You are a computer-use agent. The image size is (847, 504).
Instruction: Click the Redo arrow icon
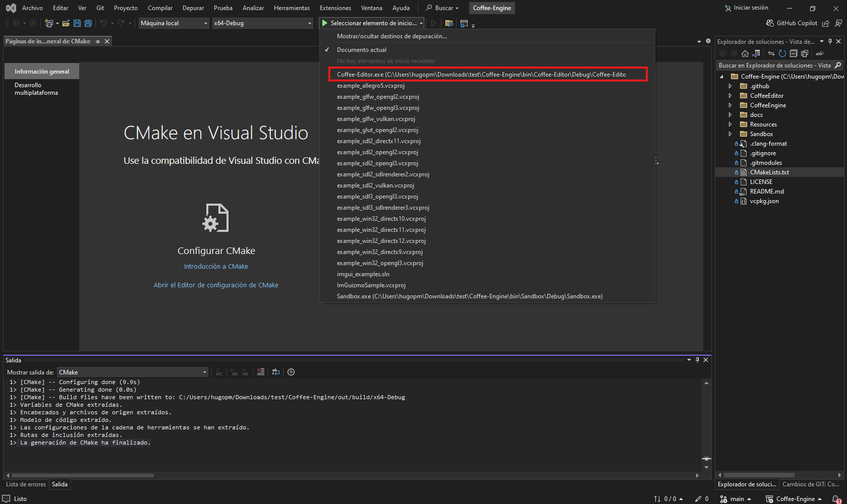pos(121,23)
